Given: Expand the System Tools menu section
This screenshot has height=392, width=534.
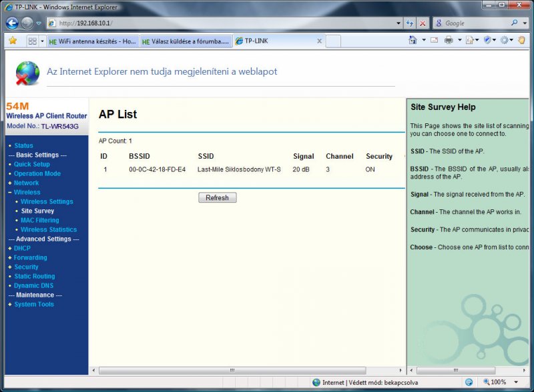Looking at the screenshot, I should [x=34, y=305].
